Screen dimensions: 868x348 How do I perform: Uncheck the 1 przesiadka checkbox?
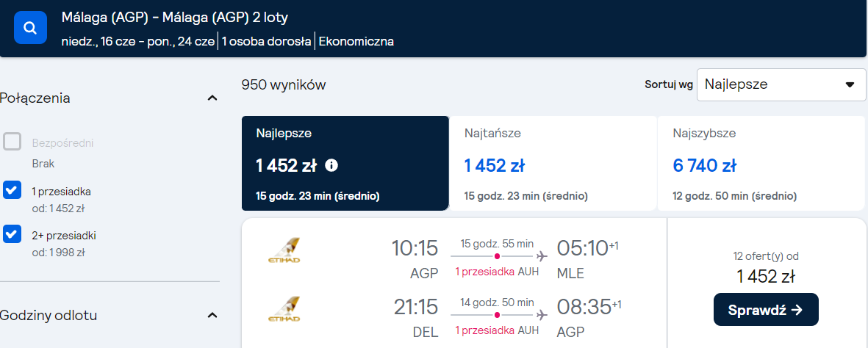click(x=12, y=189)
